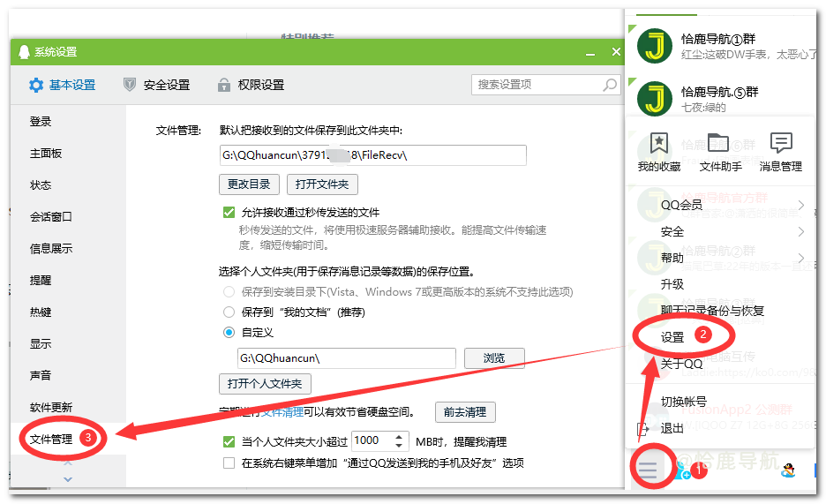Click the gear icon of 基本设置
826x504 pixels.
(36, 85)
